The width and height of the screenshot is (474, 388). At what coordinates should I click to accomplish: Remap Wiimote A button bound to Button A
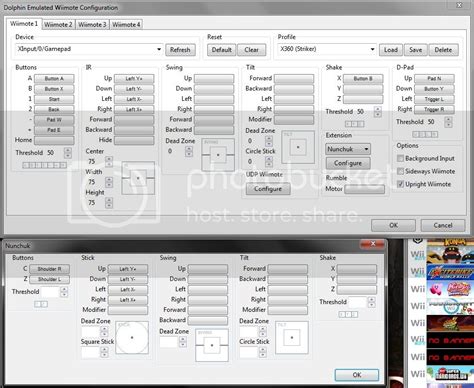click(54, 79)
